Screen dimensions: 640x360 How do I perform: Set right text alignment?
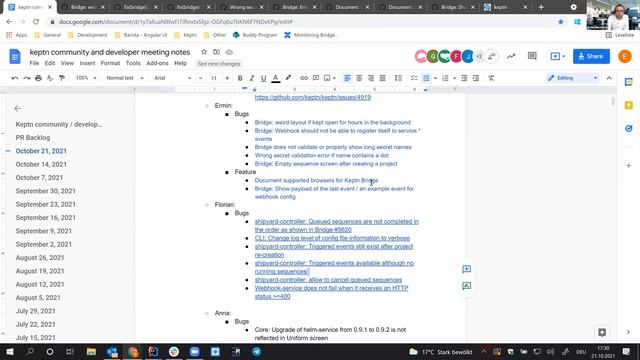371,78
